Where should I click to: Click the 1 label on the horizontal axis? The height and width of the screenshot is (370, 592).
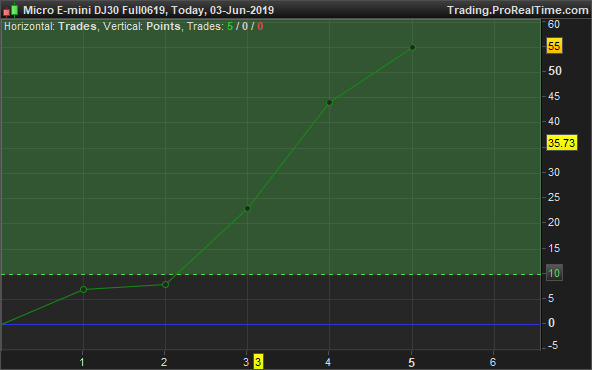coord(82,362)
